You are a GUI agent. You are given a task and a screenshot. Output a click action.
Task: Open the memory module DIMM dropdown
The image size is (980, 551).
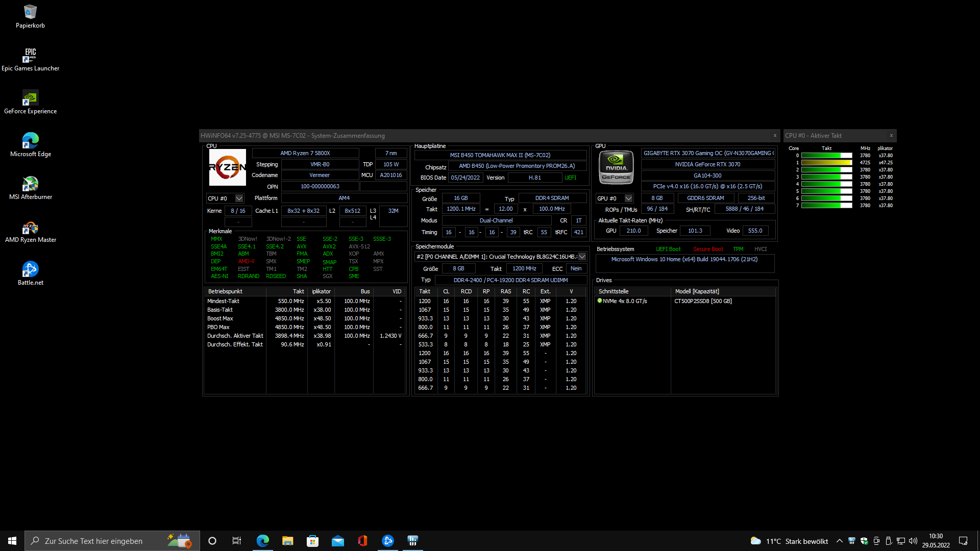(x=582, y=257)
